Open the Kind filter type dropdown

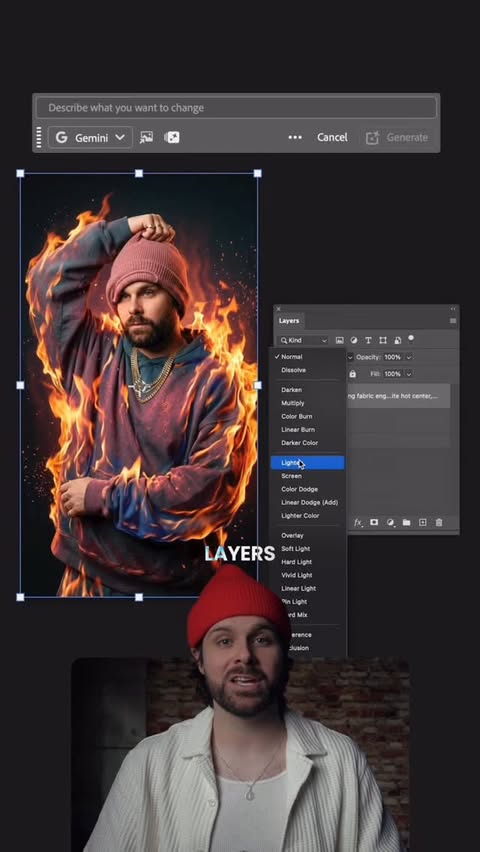303,340
